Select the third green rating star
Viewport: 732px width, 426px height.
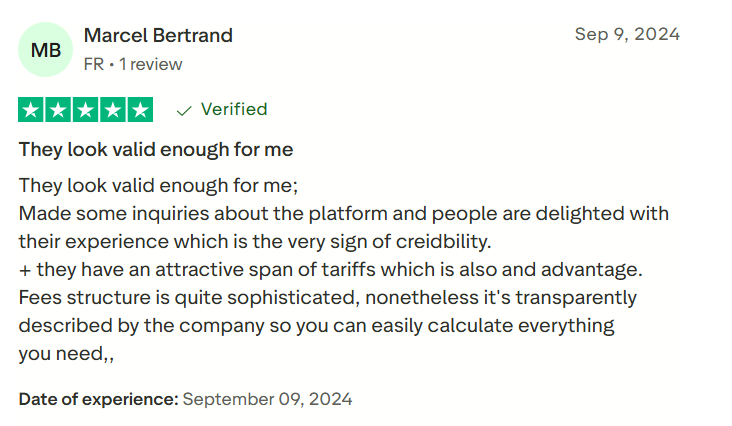pos(86,109)
